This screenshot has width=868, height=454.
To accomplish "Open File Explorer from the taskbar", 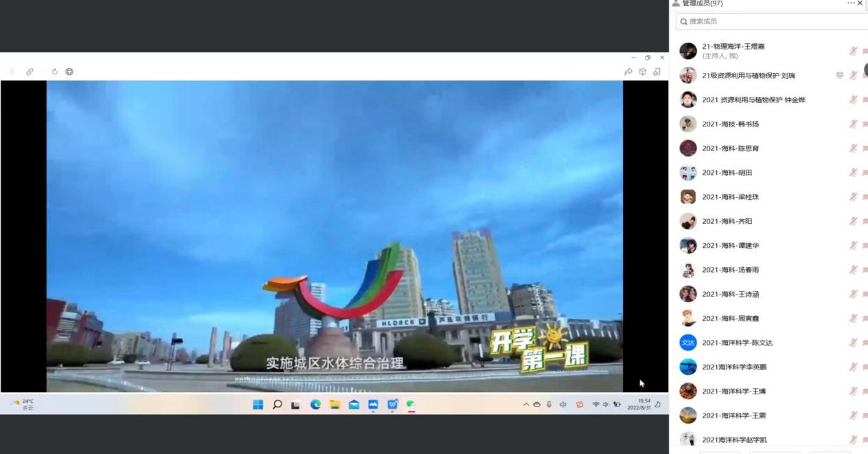I will pos(334,405).
